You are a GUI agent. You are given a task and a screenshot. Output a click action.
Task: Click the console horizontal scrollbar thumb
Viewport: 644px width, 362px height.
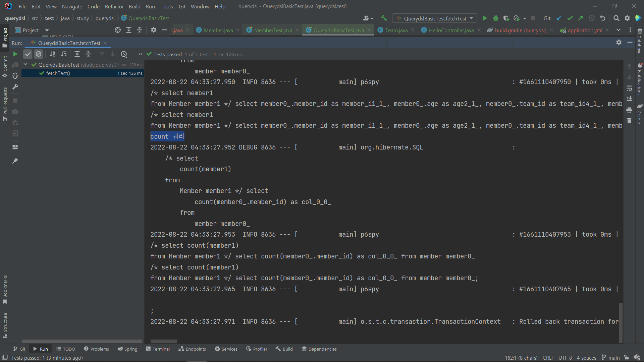(x=164, y=341)
